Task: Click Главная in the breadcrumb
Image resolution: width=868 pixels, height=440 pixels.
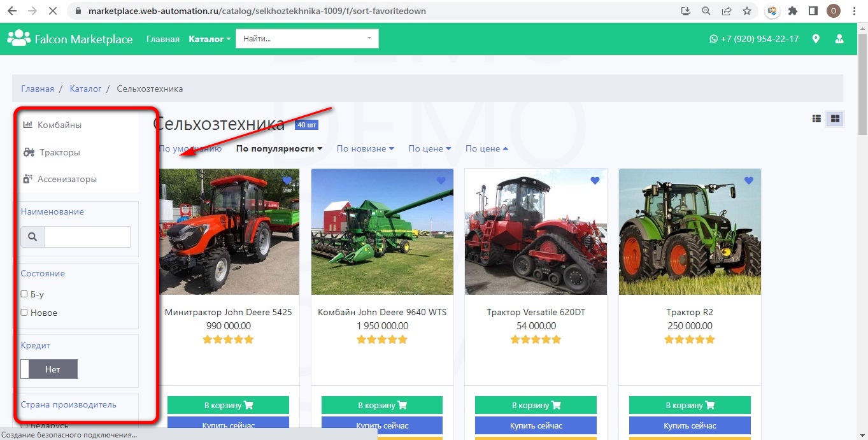Action: (38, 89)
